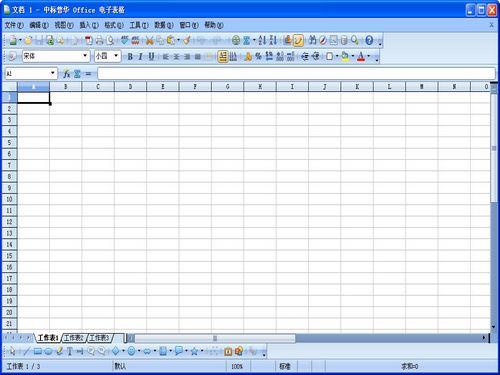Toggle Italic formatting
This screenshot has width=500, height=375.
140,57
